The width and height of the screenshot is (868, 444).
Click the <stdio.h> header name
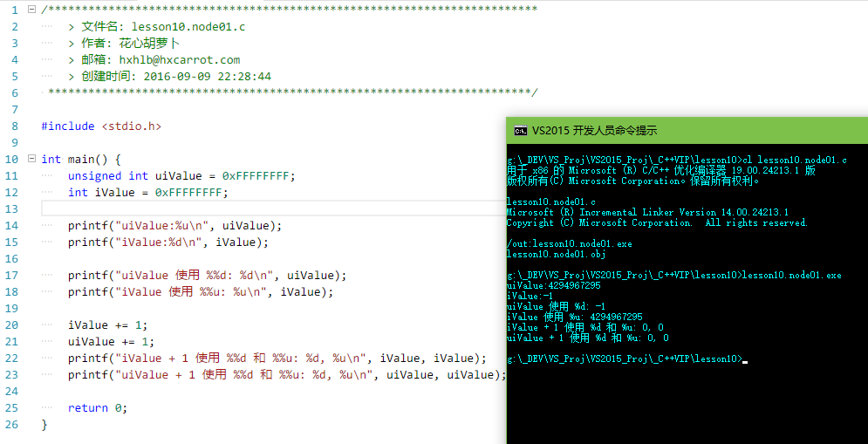coord(131,126)
